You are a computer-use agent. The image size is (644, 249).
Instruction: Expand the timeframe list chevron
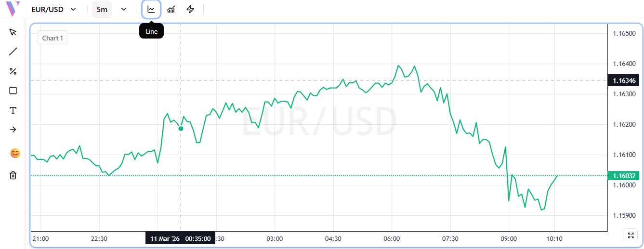click(x=124, y=9)
